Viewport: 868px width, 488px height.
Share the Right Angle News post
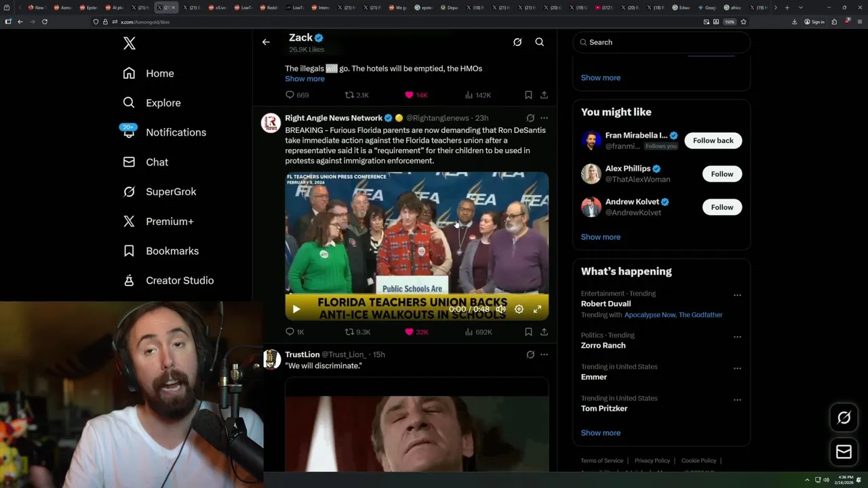coord(544,332)
